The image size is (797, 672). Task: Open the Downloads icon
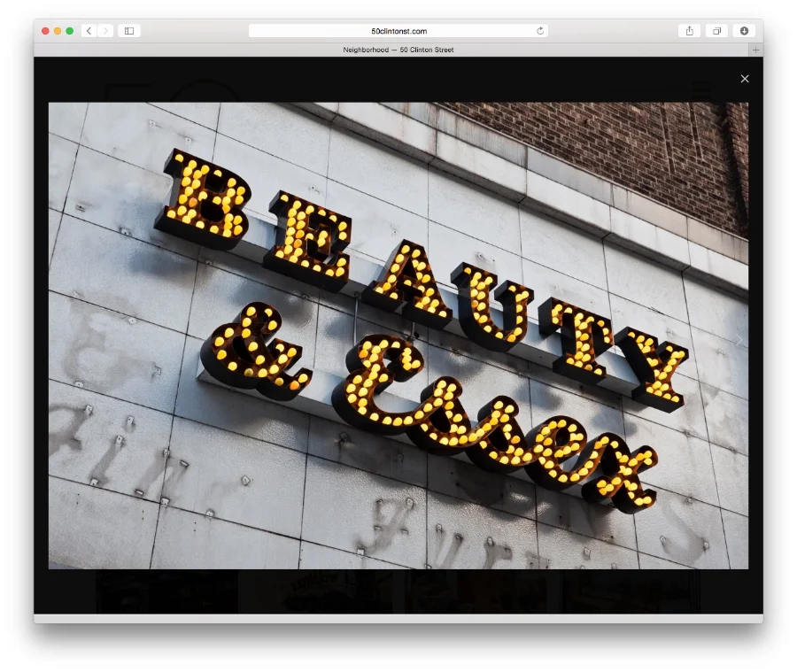click(744, 31)
